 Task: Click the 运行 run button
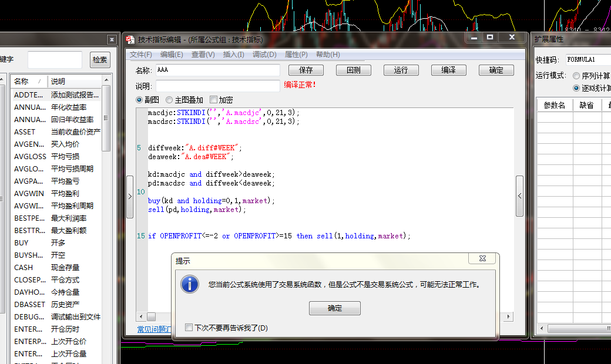tap(401, 70)
